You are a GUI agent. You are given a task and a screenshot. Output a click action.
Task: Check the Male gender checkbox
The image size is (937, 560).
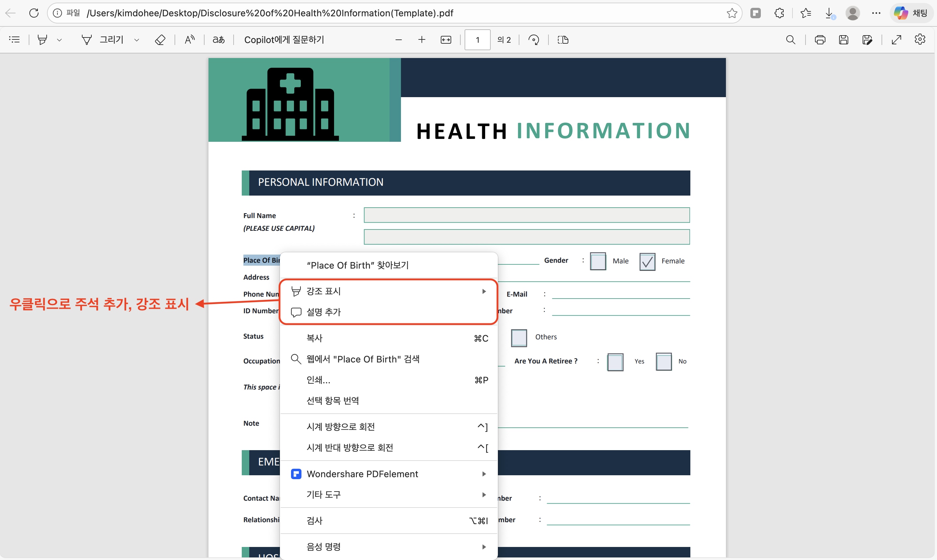point(598,261)
